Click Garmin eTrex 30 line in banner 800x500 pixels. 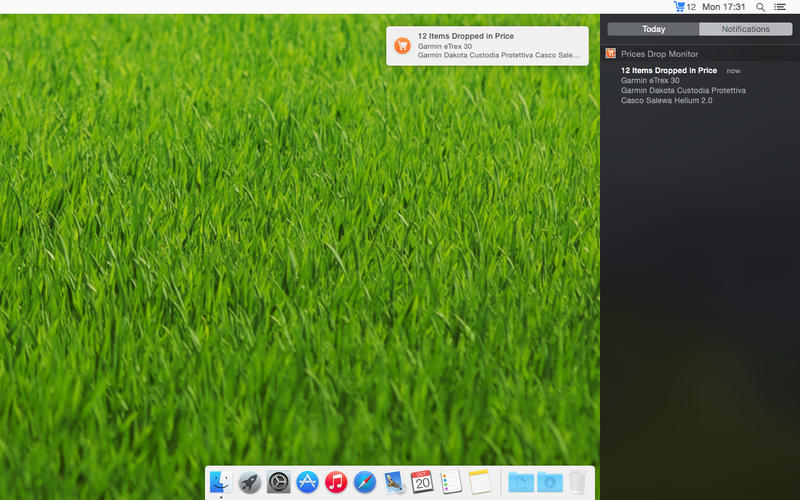(444, 46)
